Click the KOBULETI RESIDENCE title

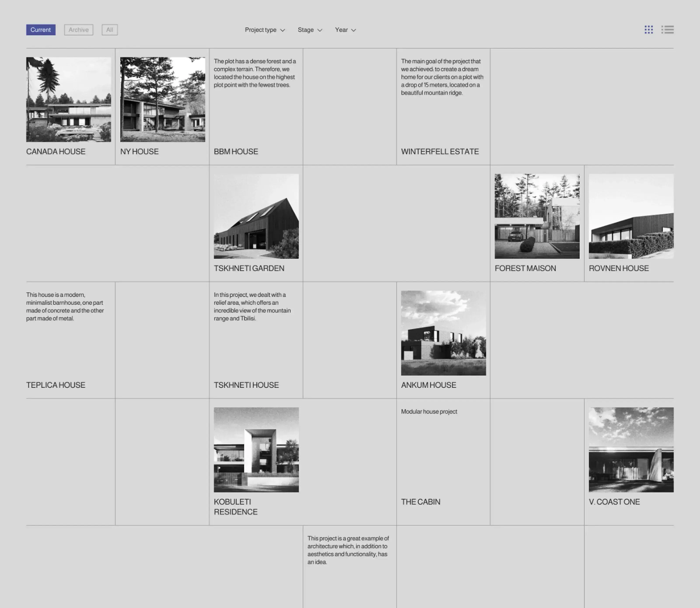click(x=235, y=507)
